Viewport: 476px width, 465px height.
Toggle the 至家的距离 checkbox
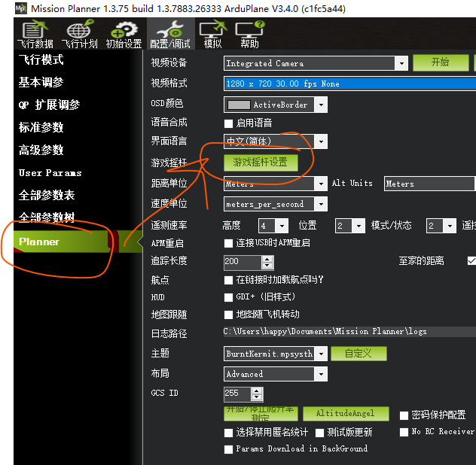click(471, 261)
